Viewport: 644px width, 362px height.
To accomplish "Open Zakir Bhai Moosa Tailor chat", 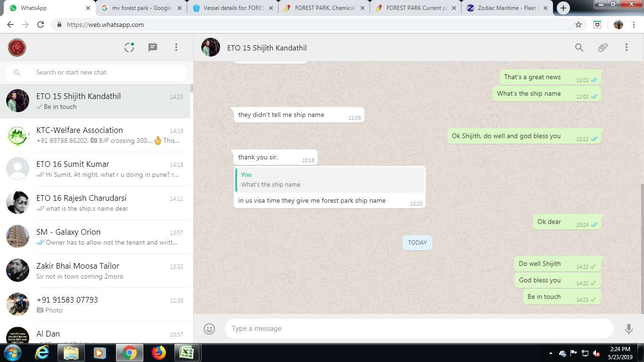I will click(x=96, y=271).
